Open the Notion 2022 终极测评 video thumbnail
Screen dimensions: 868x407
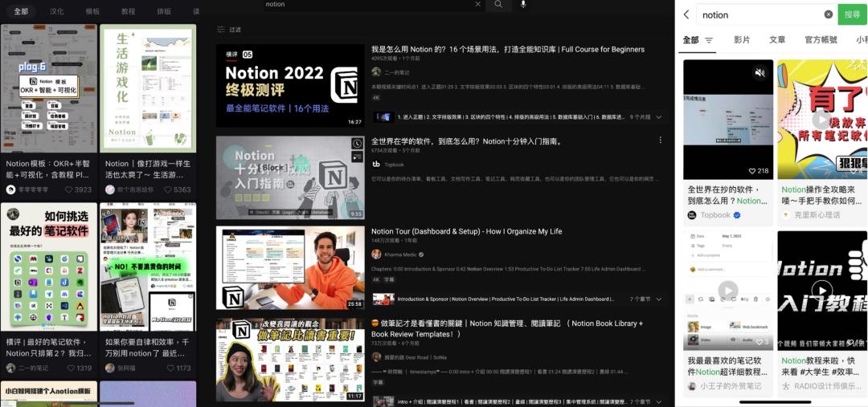[290, 86]
